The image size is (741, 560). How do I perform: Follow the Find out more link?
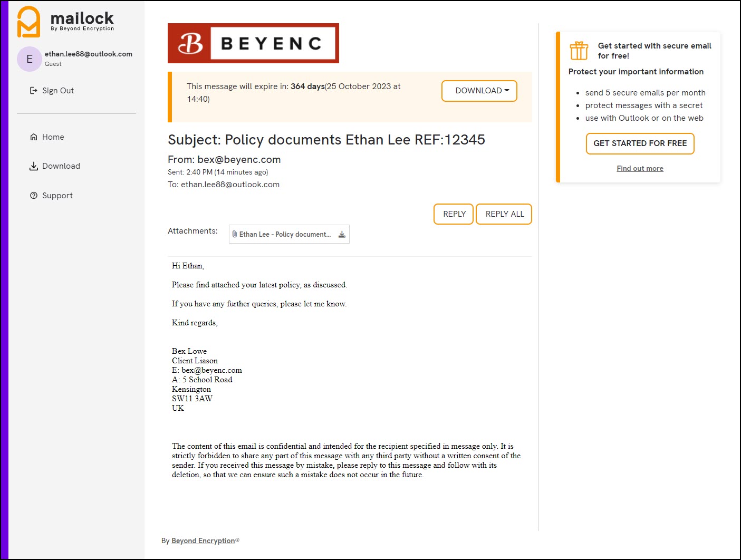point(640,169)
